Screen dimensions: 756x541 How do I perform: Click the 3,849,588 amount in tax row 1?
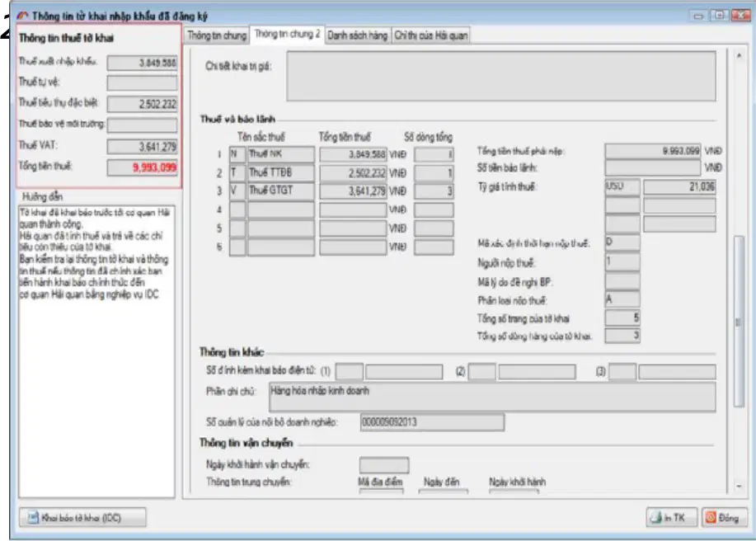[353, 154]
